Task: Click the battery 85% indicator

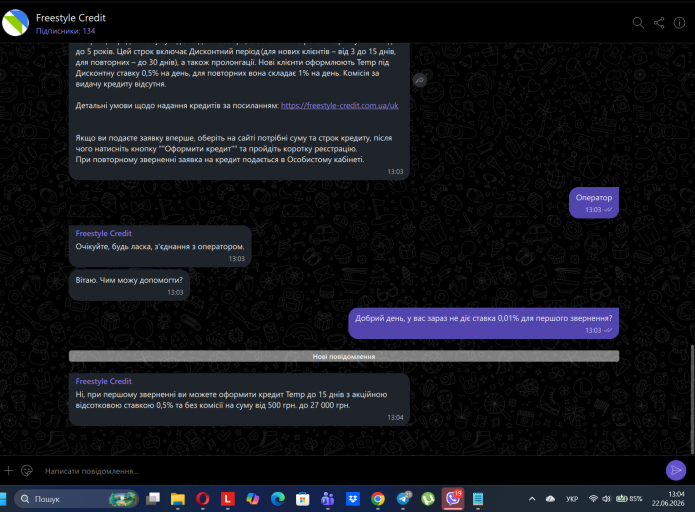Action: pyautogui.click(x=629, y=499)
